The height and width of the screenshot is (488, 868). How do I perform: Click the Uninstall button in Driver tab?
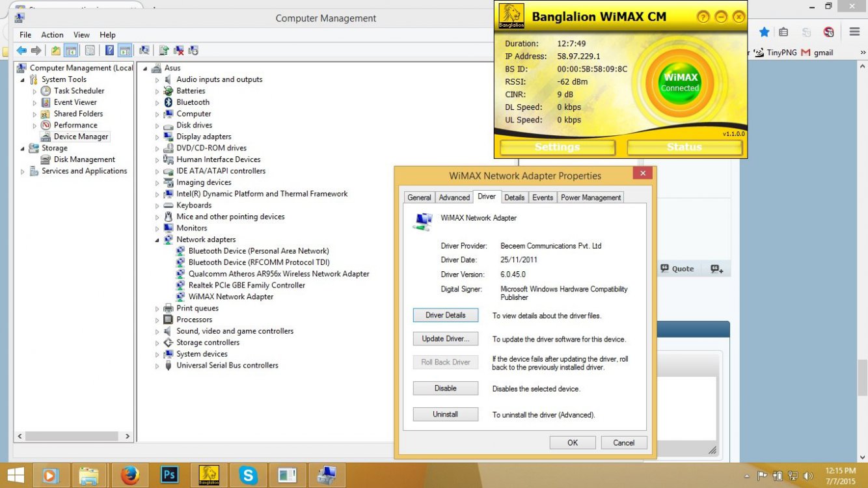coord(446,414)
